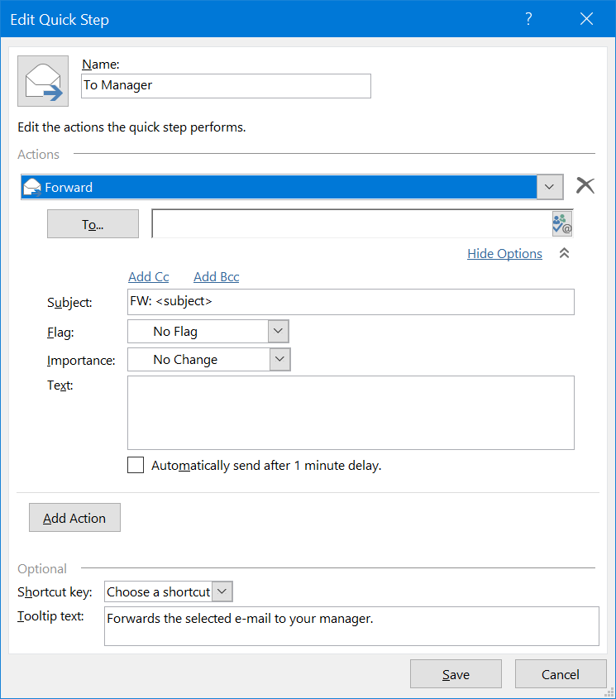Click the Add Cc link
616x699 pixels.
coord(149,277)
